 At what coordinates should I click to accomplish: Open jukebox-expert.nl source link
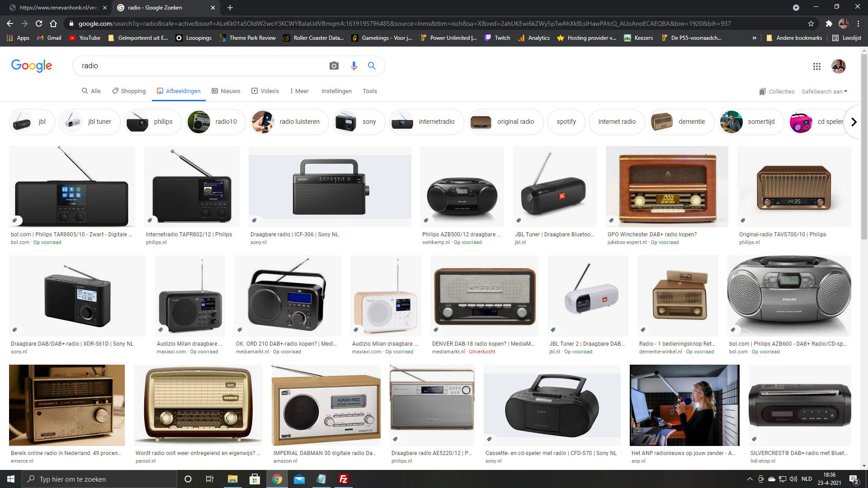click(x=627, y=243)
